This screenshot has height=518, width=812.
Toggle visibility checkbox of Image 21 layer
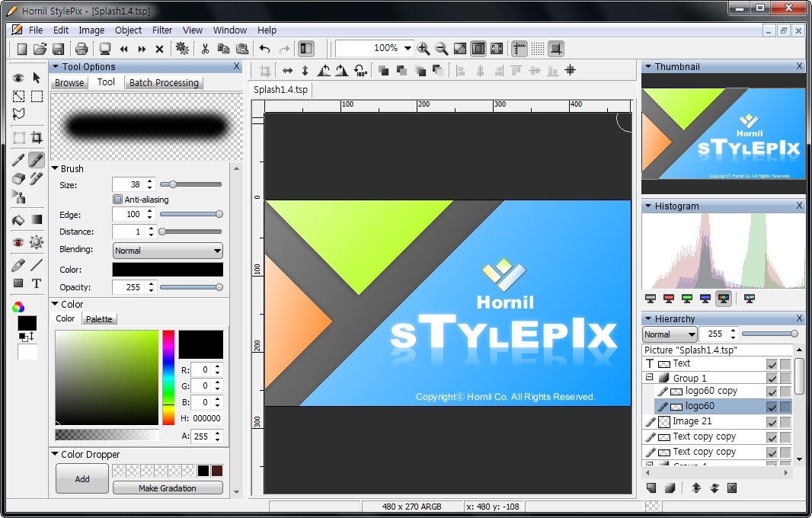click(772, 423)
